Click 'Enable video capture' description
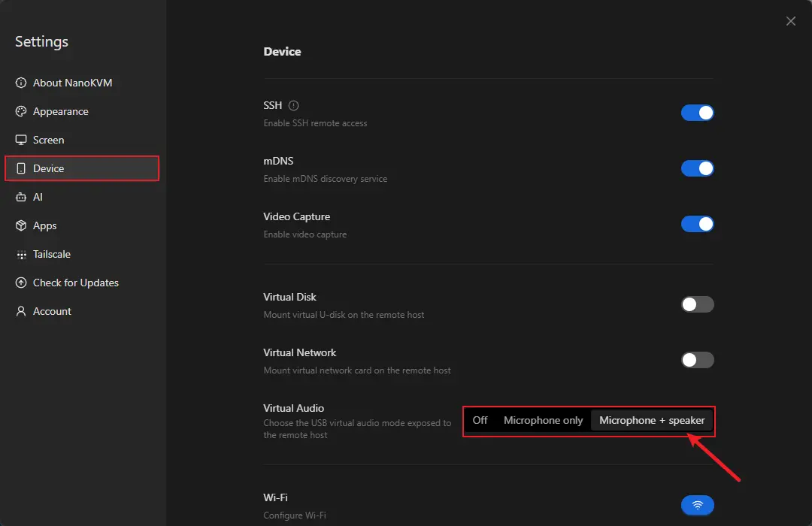 [x=305, y=234]
